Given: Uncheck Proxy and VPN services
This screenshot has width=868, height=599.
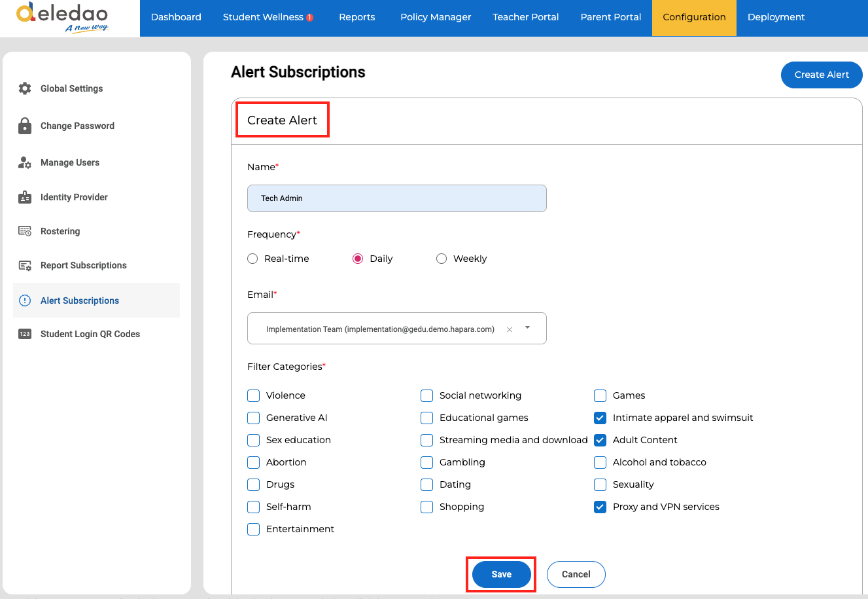Looking at the screenshot, I should (600, 507).
